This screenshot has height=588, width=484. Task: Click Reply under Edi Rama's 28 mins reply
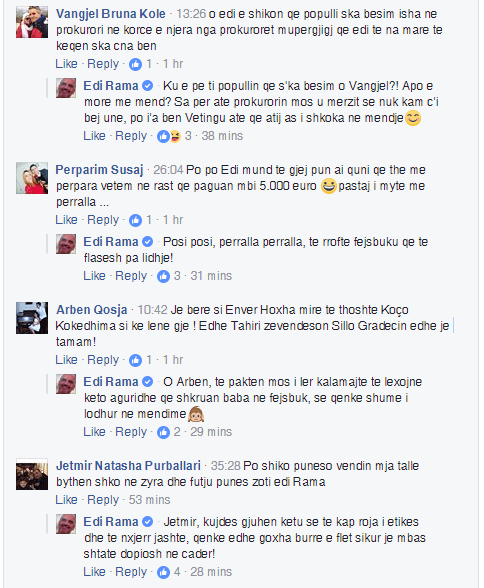131,572
